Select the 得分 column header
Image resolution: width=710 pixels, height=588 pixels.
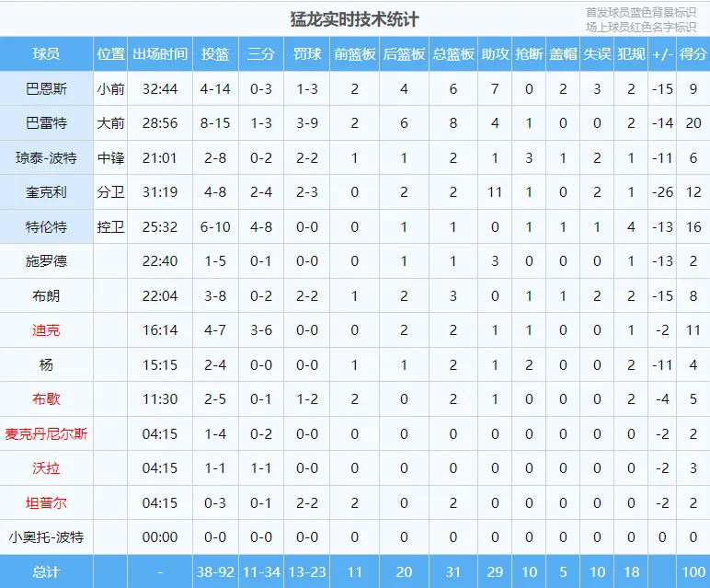coord(693,54)
